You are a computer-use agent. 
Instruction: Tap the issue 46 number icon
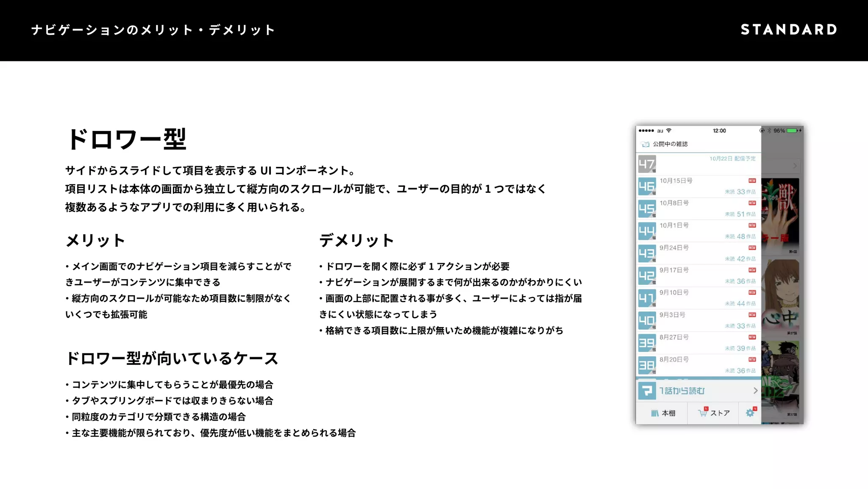point(647,186)
